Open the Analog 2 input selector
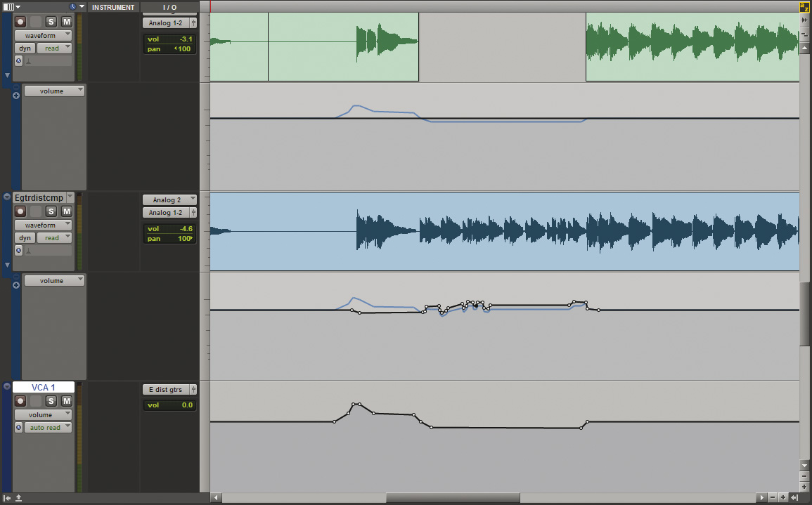Screen dimensions: 812x505 (x=170, y=199)
